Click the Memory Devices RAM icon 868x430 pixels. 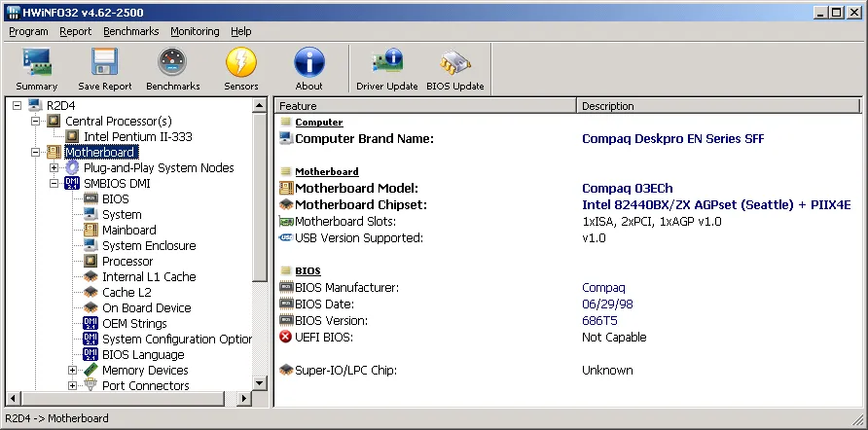pos(90,370)
